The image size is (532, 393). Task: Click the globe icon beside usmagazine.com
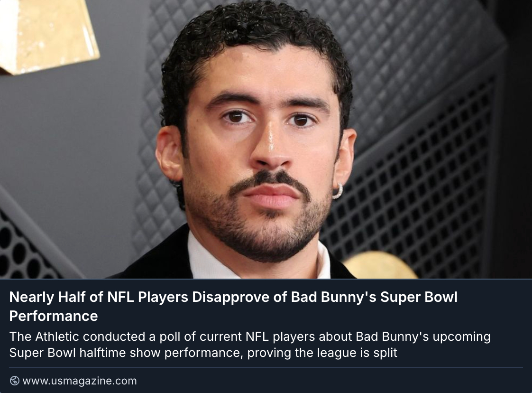click(x=15, y=381)
